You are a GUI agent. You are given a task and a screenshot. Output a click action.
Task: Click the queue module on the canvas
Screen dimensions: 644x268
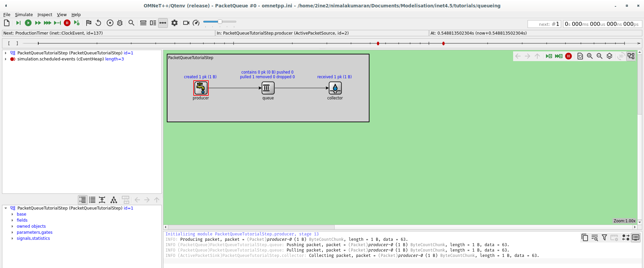pos(268,88)
